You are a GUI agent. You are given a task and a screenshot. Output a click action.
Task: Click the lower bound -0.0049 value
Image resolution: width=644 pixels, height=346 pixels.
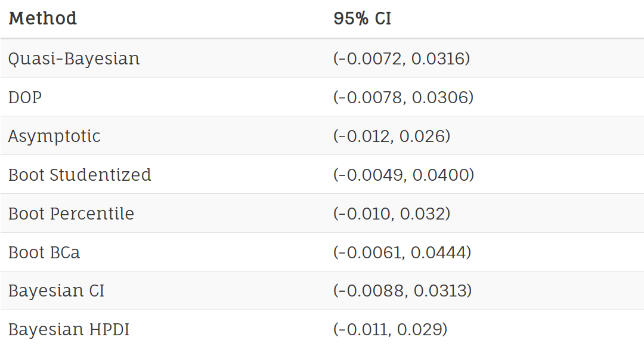(x=370, y=175)
